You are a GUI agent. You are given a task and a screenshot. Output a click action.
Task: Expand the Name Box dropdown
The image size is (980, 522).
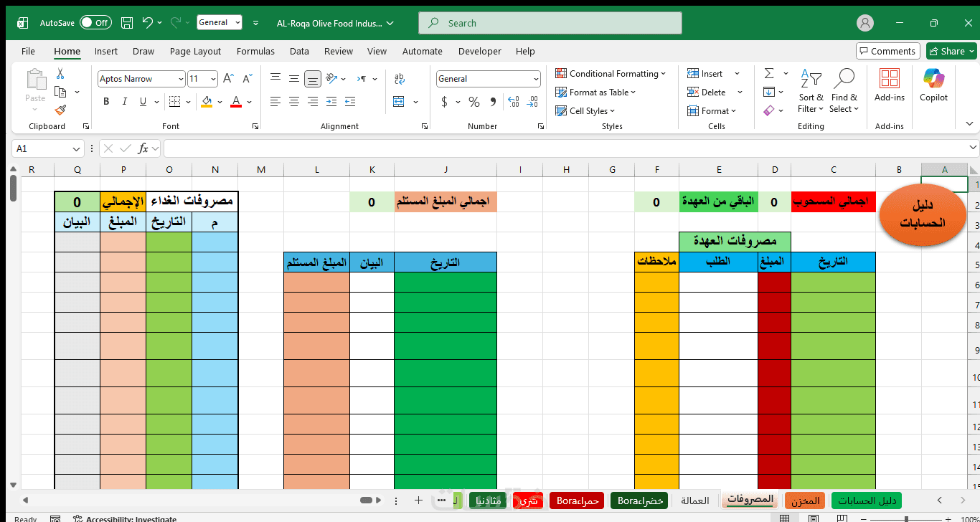77,148
